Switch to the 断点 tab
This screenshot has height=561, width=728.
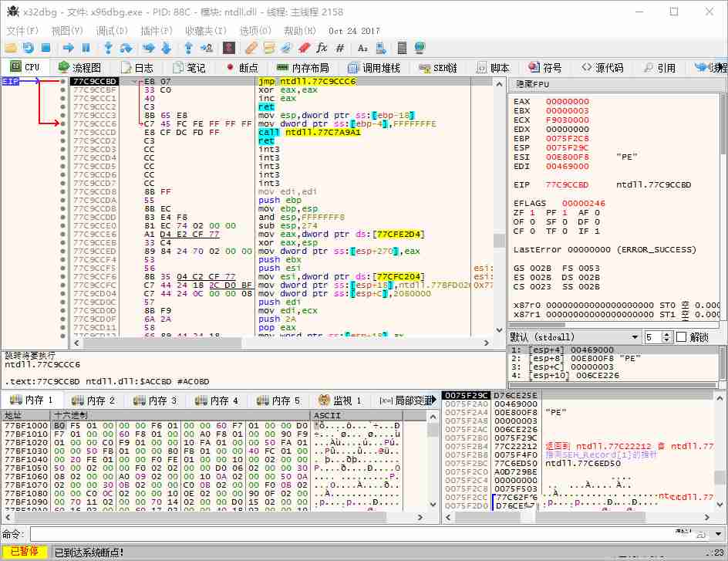coord(242,68)
